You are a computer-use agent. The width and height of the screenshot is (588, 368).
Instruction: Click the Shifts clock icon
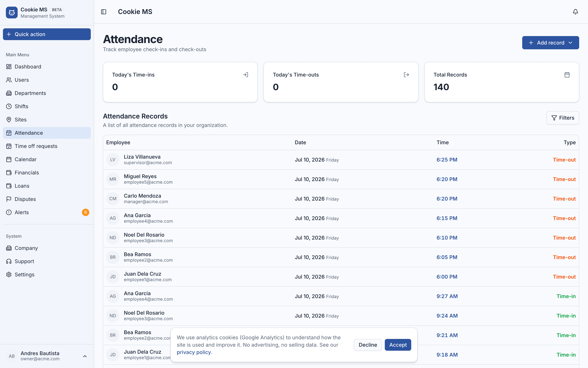9,106
